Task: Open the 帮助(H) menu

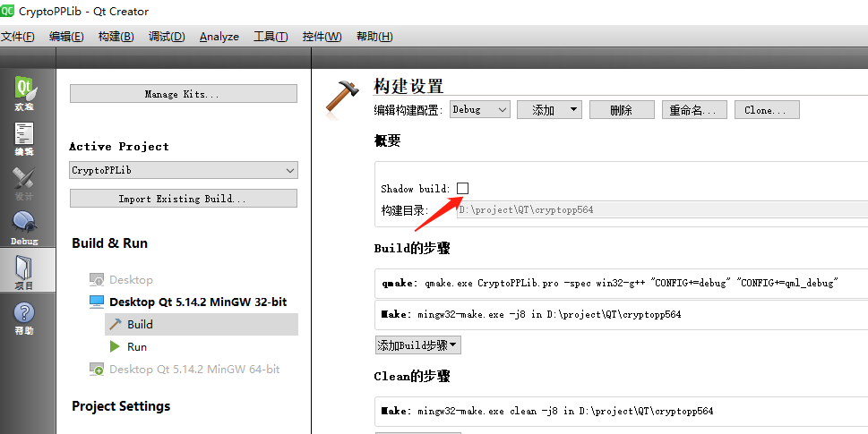Action: (x=374, y=37)
